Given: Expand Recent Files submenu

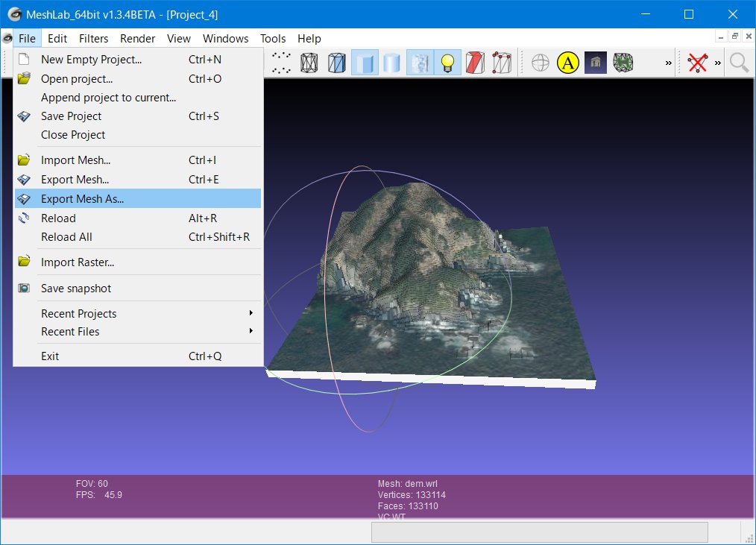Looking at the screenshot, I should click(138, 332).
